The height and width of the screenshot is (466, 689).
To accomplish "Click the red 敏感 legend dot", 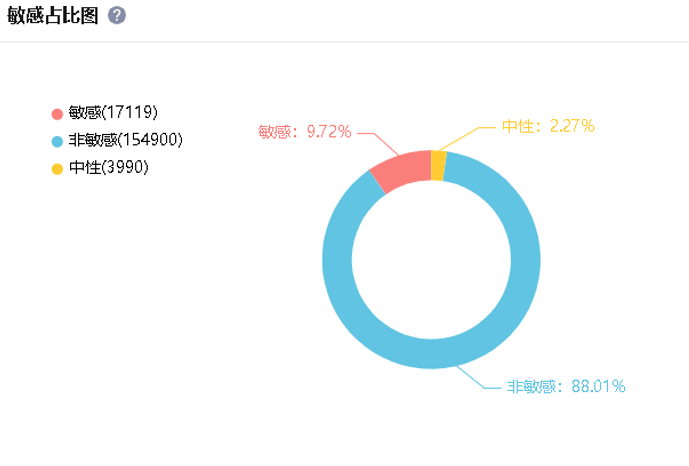I will tap(57, 113).
